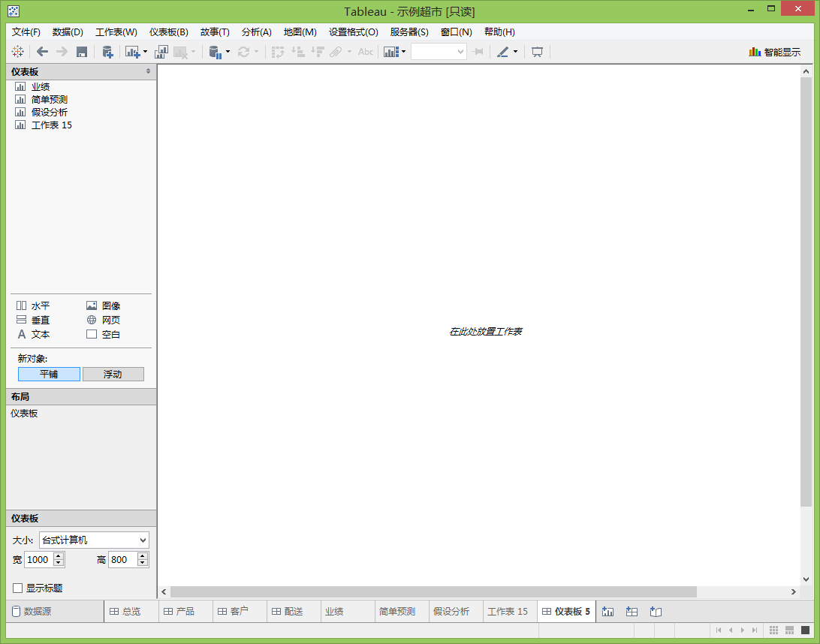The height and width of the screenshot is (644, 820).
Task: Add a new dashboard tab icon
Action: [x=632, y=612]
